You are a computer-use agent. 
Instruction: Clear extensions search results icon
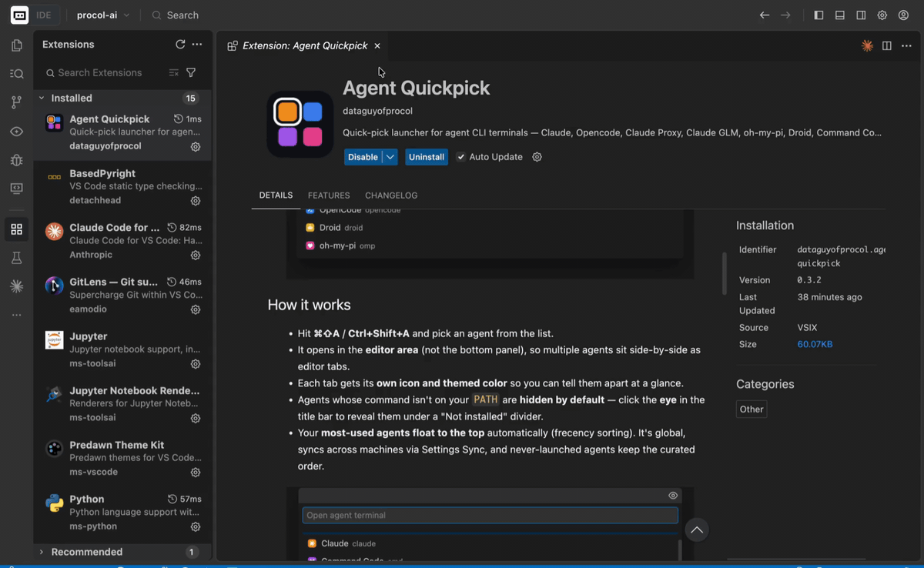(x=174, y=72)
